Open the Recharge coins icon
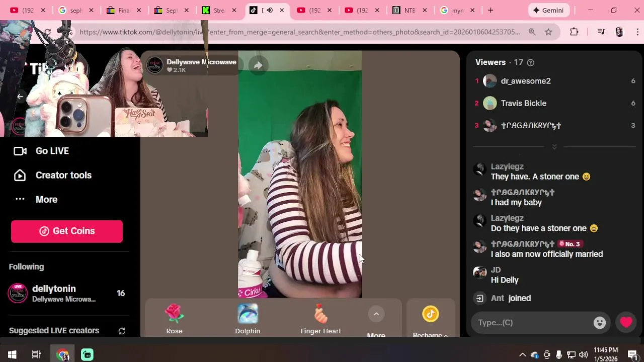This screenshot has width=644, height=362. pyautogui.click(x=430, y=314)
